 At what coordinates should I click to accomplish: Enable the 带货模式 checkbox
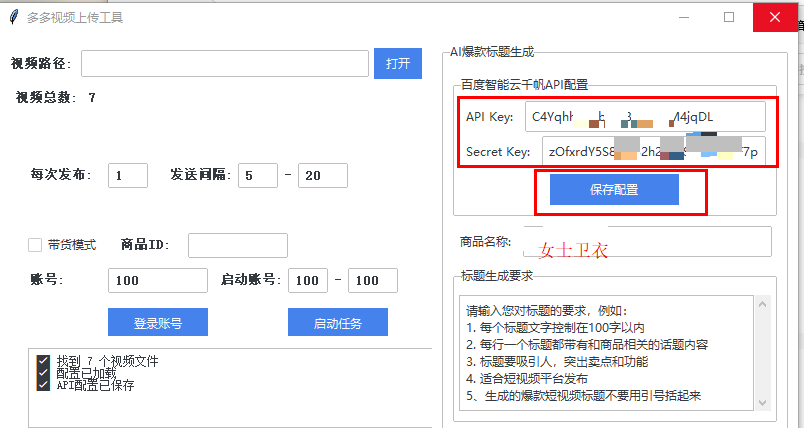click(35, 245)
